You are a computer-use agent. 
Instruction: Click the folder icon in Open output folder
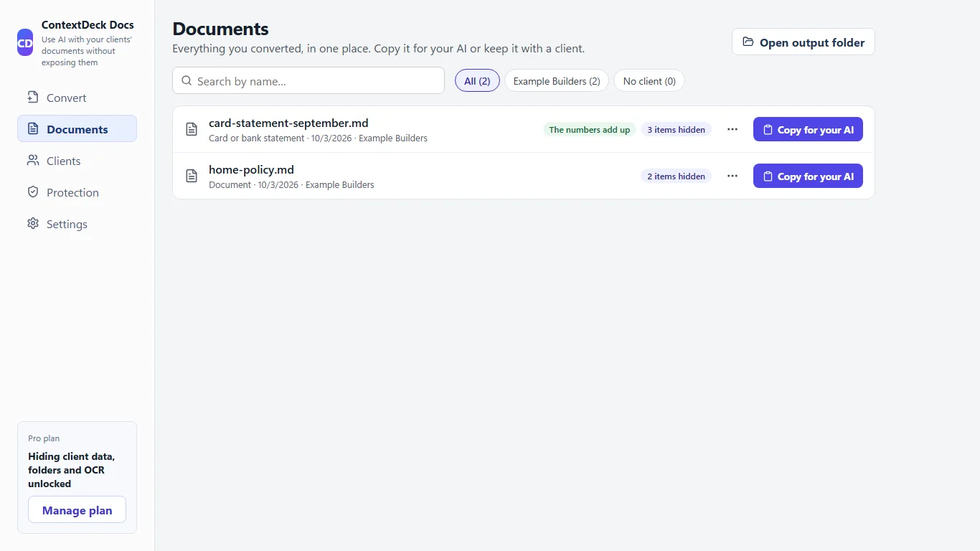(x=748, y=42)
